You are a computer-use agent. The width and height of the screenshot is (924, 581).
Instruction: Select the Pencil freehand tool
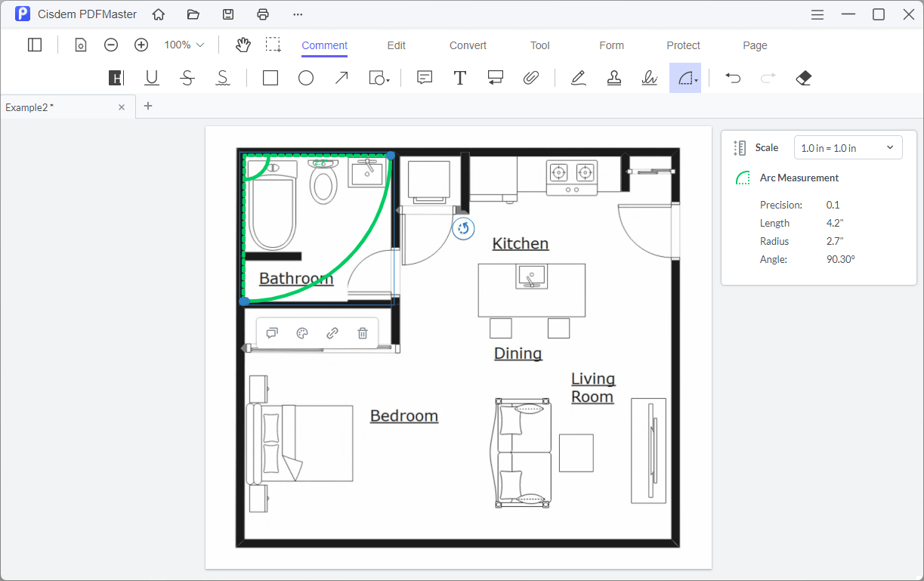point(578,78)
